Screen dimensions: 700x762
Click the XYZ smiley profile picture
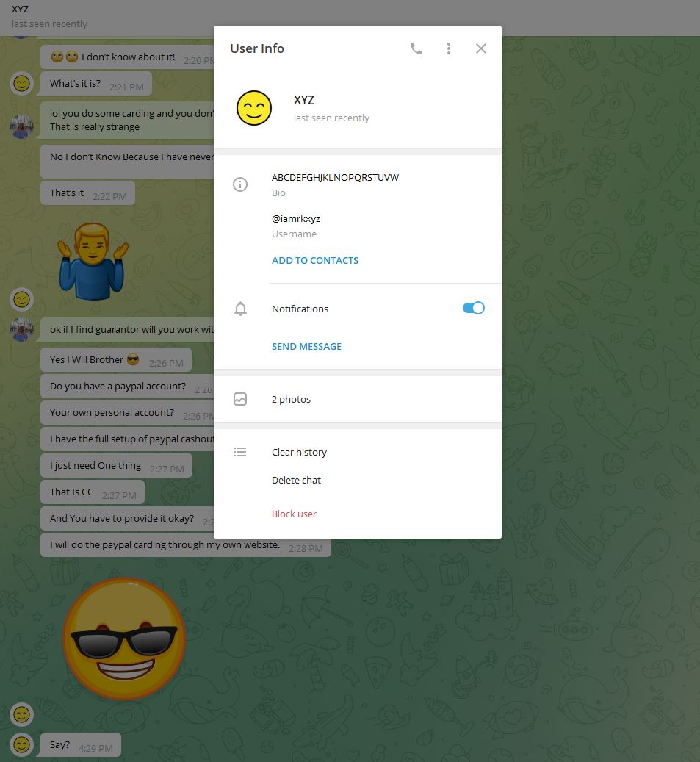click(254, 108)
